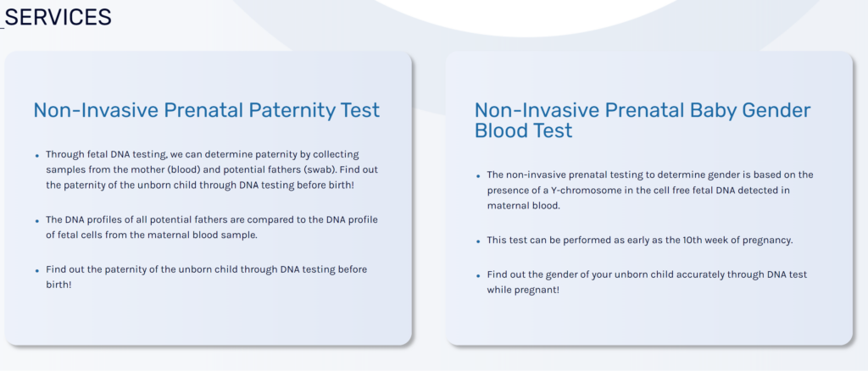The height and width of the screenshot is (371, 868).
Task: Click the bullet dot before 'This test can be performed'
Action: tap(478, 241)
